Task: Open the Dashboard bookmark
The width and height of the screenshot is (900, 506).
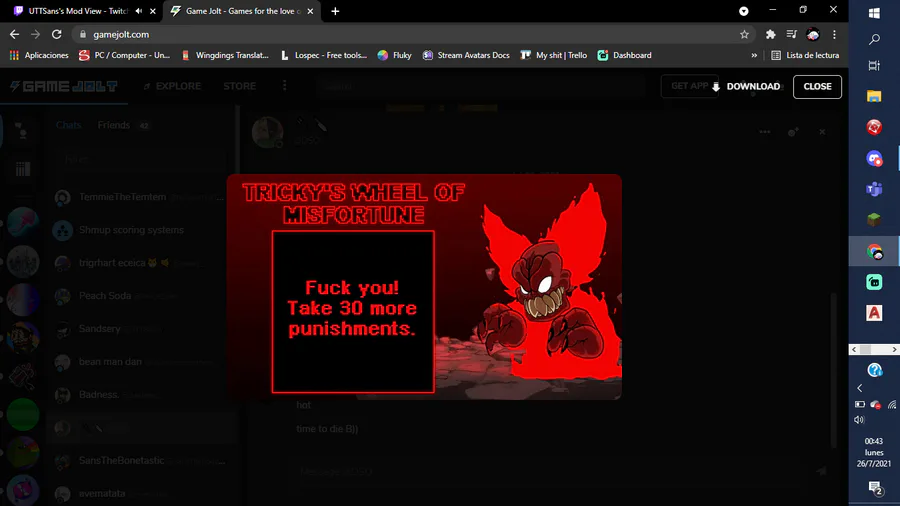Action: [x=624, y=55]
